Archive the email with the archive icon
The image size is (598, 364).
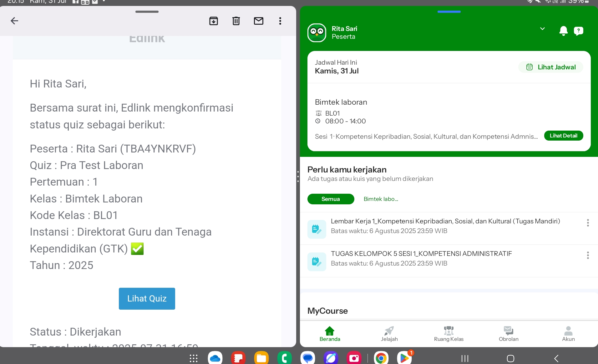[x=214, y=21]
